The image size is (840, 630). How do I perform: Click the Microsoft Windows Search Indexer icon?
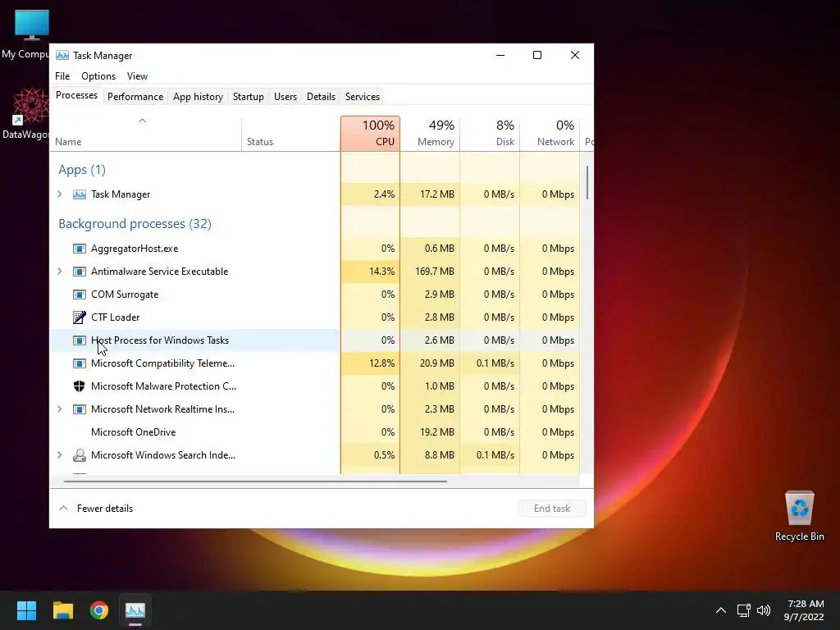coord(80,455)
